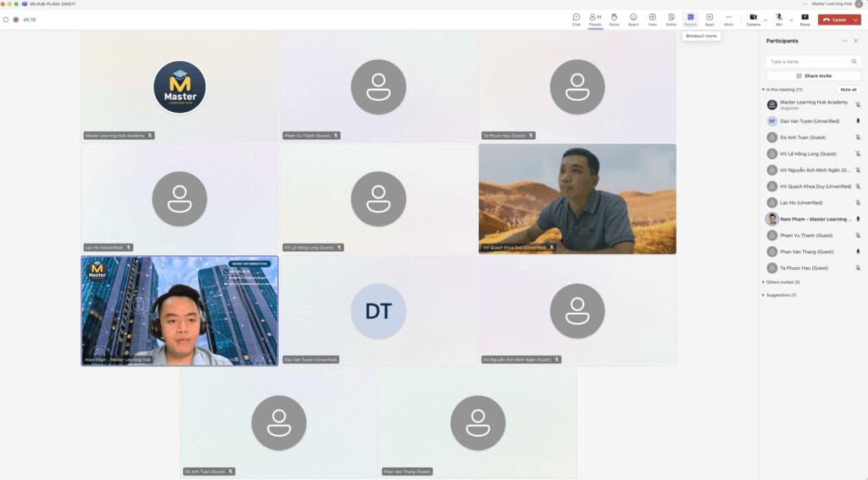Open the React emoji menu

(x=633, y=20)
